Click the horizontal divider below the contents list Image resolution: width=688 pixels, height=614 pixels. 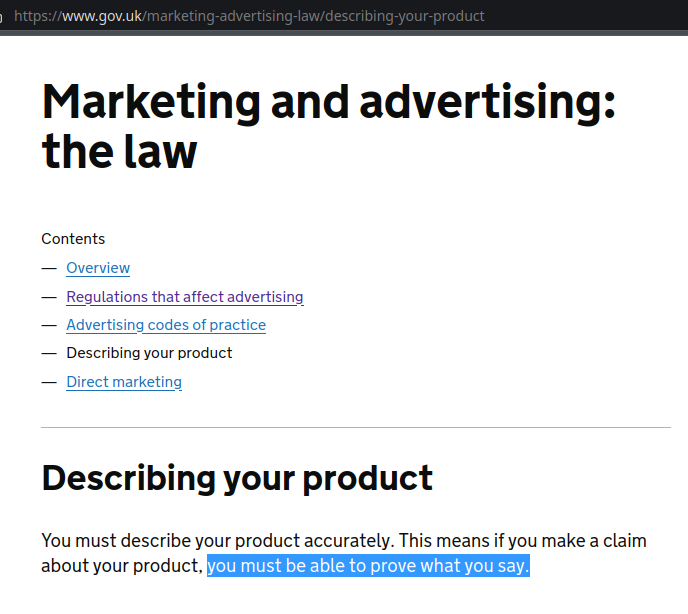355,428
